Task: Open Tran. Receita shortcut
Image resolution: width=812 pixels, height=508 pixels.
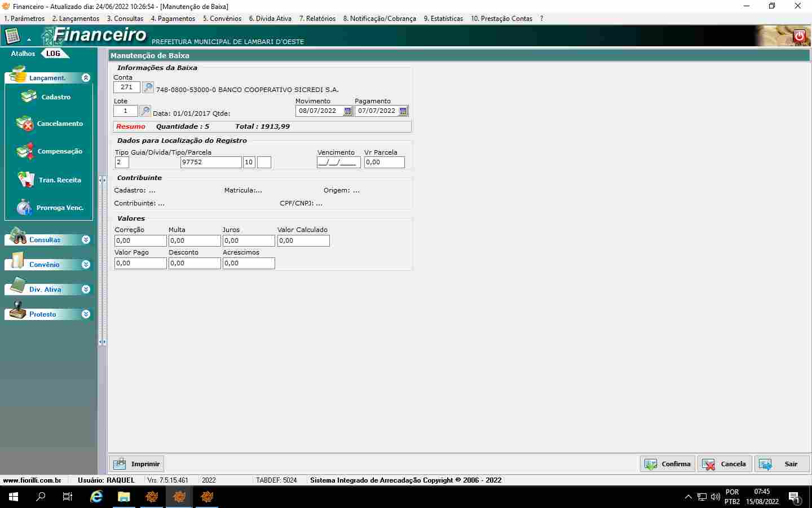Action: 50,180
